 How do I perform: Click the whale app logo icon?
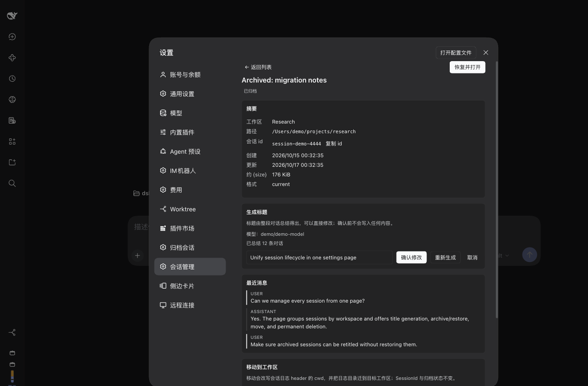[x=12, y=16]
